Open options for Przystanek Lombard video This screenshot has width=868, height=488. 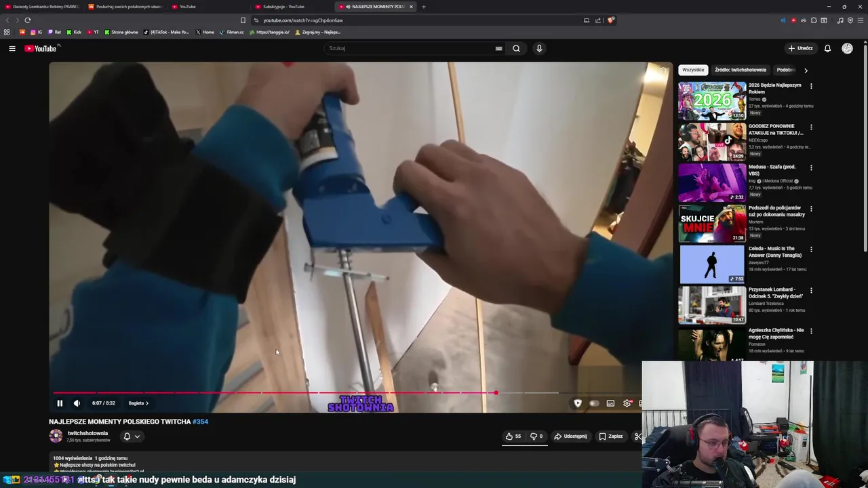point(811,290)
